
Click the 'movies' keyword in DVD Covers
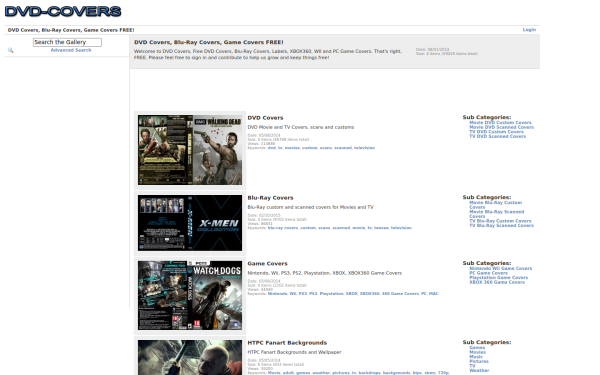click(x=292, y=148)
